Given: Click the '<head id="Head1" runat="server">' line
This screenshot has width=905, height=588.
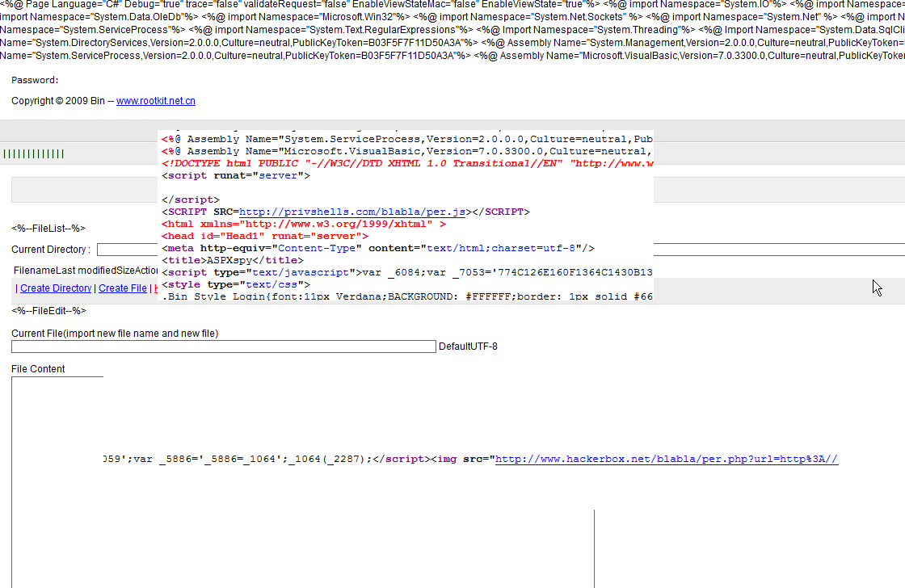Looking at the screenshot, I should [265, 236].
